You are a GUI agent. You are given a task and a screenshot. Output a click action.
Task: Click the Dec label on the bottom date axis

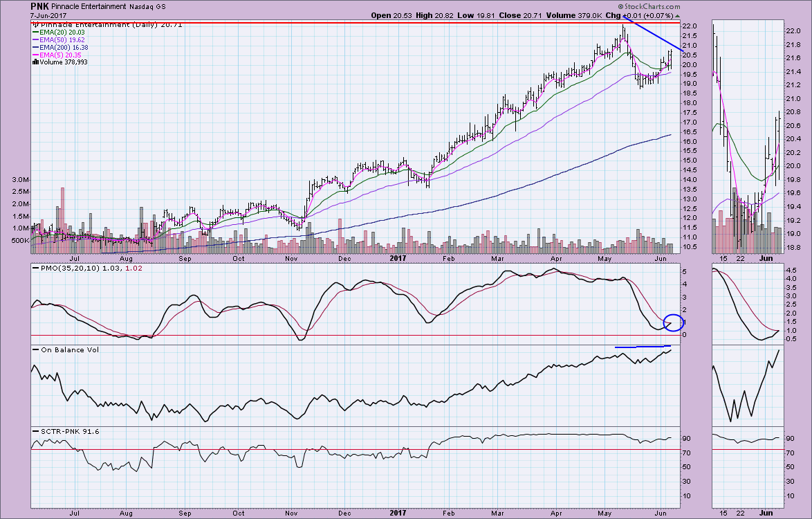point(344,513)
